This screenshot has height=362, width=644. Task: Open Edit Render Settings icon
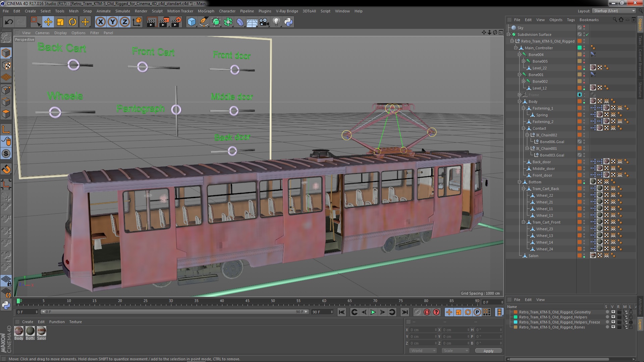coord(176,22)
